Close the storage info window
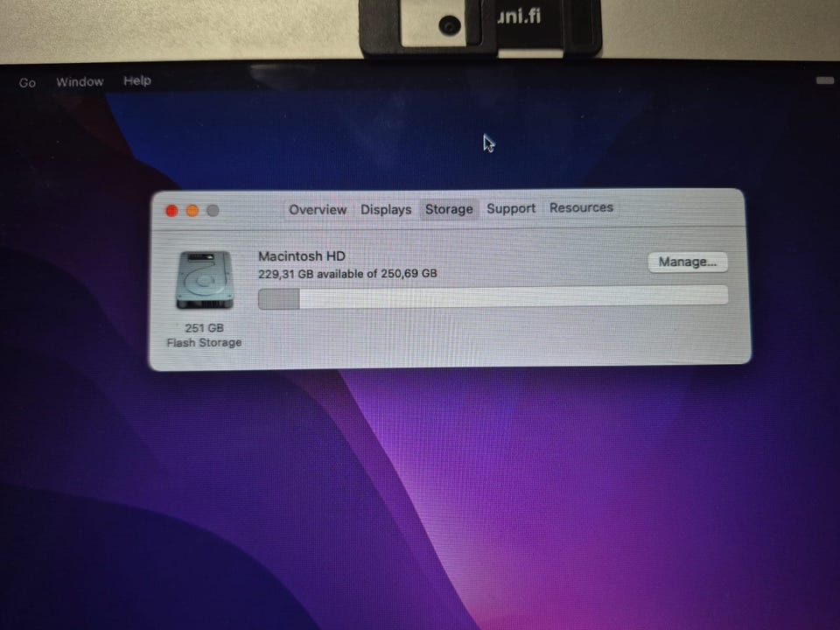Screen dimensions: 840x630 pos(171,211)
